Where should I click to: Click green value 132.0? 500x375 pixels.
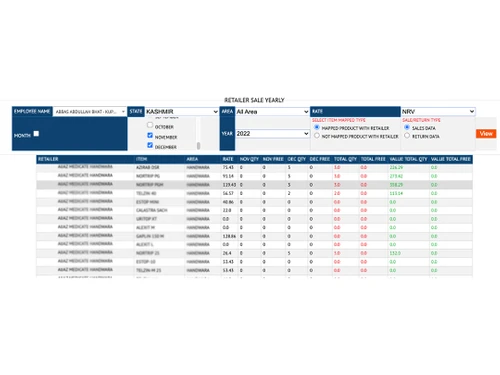coord(395,253)
